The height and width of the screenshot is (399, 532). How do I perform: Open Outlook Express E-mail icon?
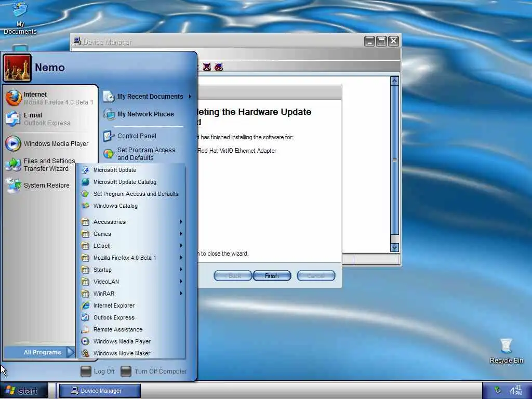(x=13, y=119)
